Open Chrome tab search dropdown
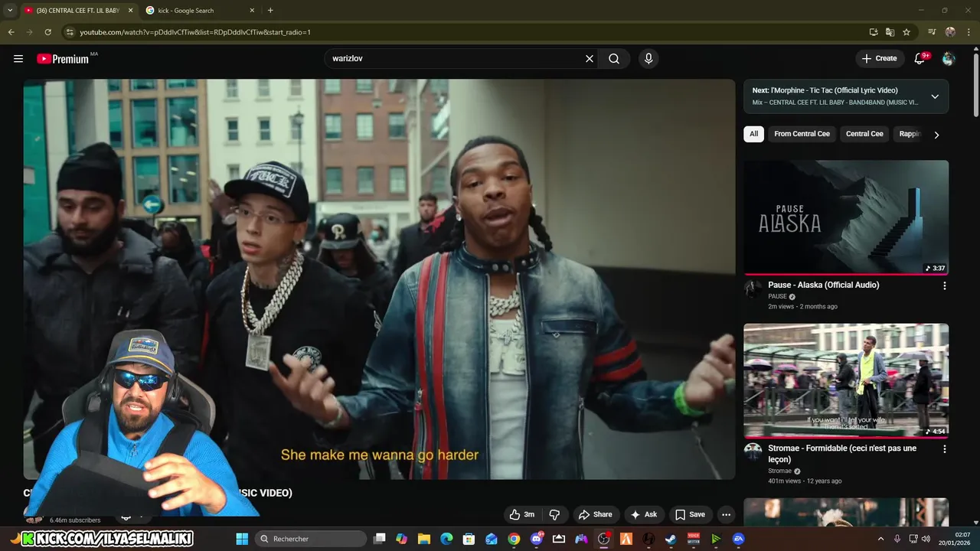Viewport: 980px width, 551px height. [10, 10]
